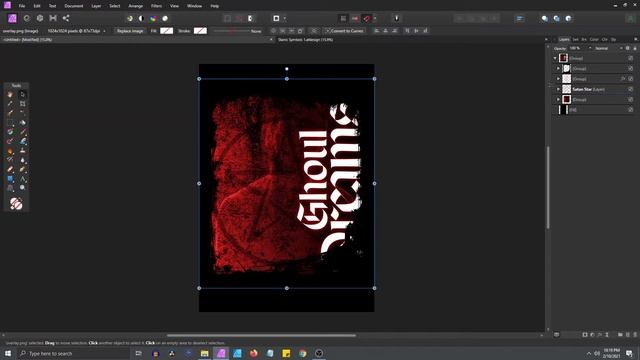Switch to the Export Persona
The width and height of the screenshot is (640, 360).
click(x=66, y=18)
